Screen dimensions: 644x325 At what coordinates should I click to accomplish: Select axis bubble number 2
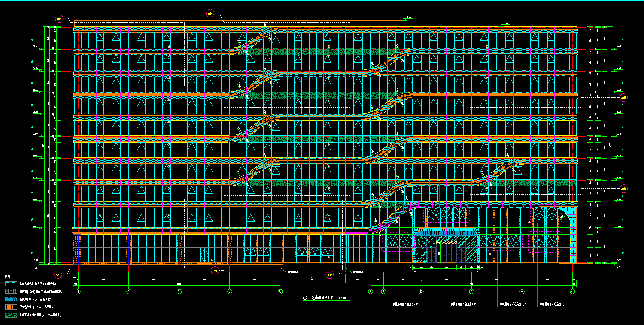coord(128,292)
